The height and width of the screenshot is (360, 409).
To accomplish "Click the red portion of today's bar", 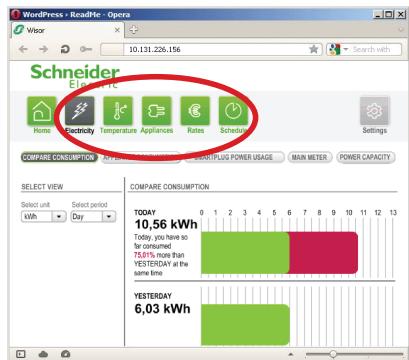I will (323, 253).
